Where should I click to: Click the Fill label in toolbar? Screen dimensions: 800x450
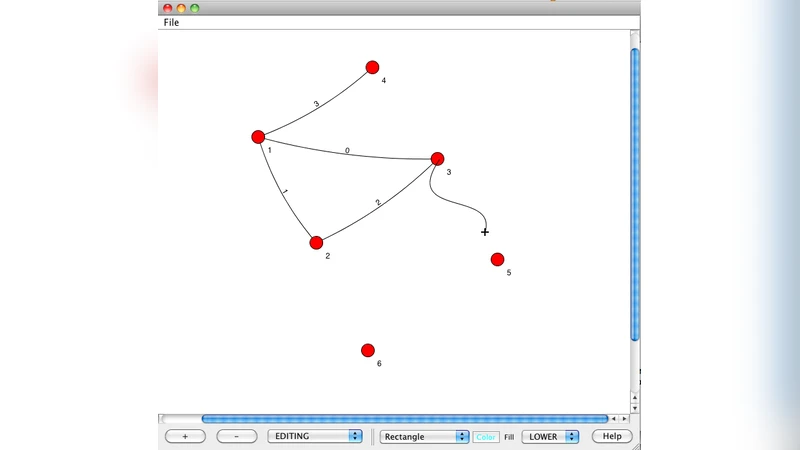pyautogui.click(x=509, y=437)
